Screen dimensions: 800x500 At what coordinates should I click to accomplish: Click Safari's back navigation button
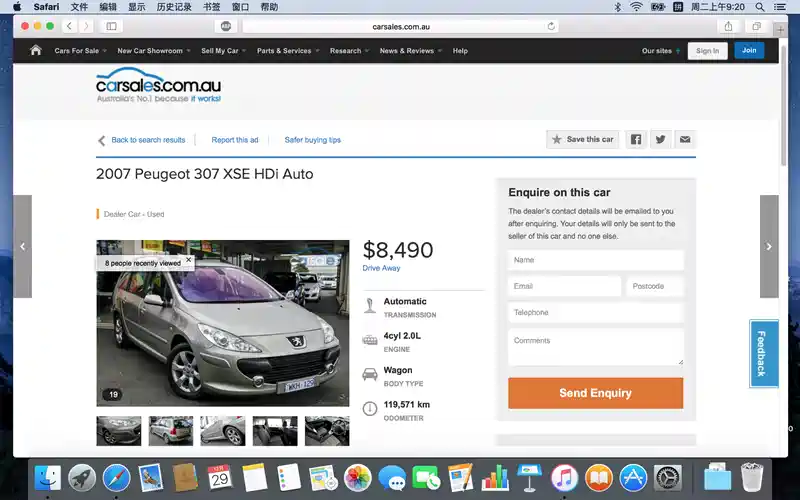[69, 26]
